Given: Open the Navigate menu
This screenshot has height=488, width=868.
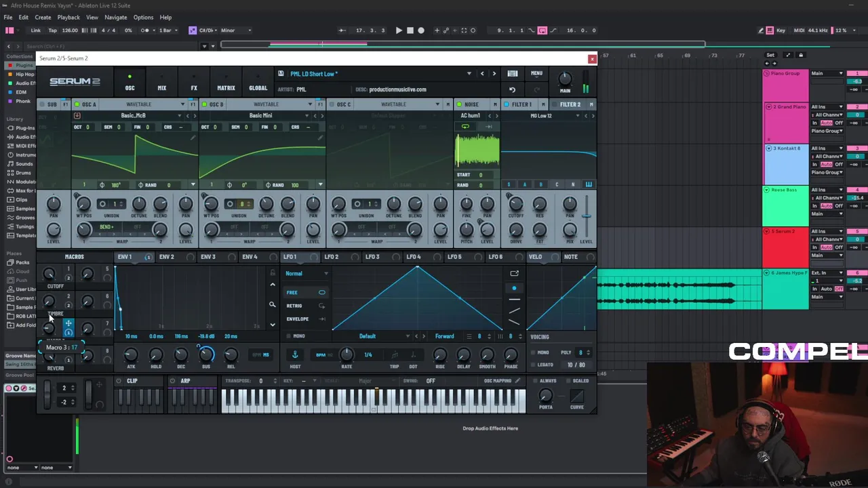Looking at the screenshot, I should click(116, 17).
